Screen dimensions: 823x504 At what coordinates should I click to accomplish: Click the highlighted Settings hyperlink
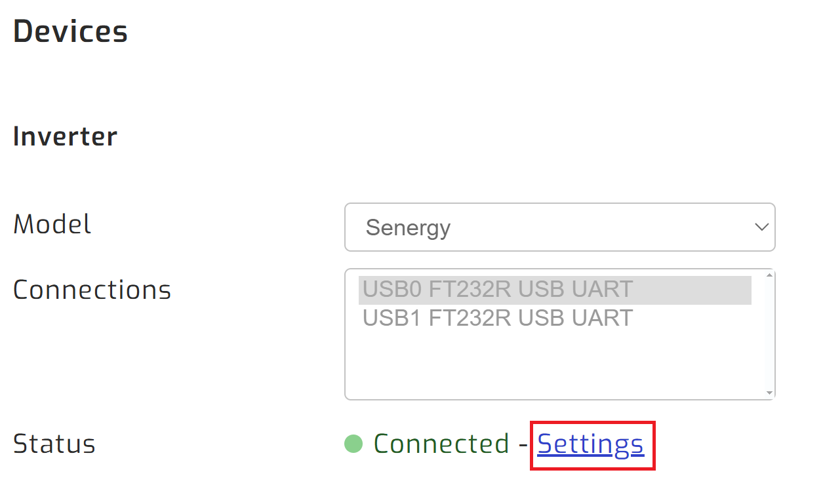pyautogui.click(x=590, y=444)
